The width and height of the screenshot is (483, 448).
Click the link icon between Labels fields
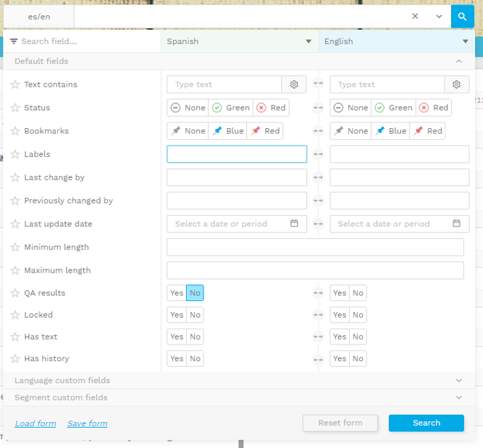pos(318,154)
